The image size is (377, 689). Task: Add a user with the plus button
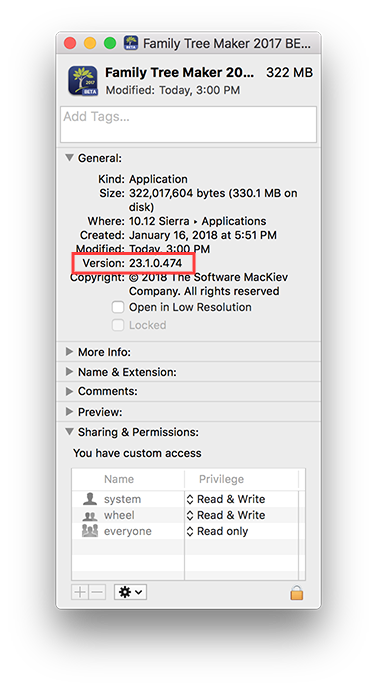click(80, 592)
